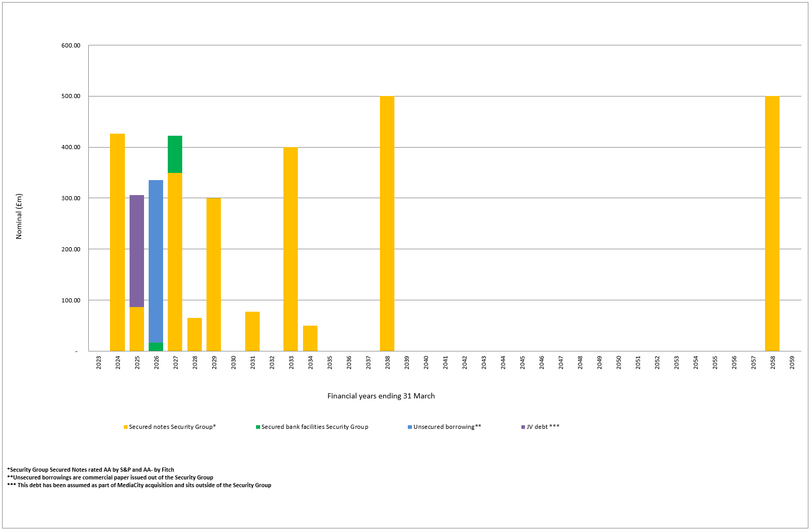
Task: Click the yellow segment of the 2027 bar
Action: coord(175,262)
